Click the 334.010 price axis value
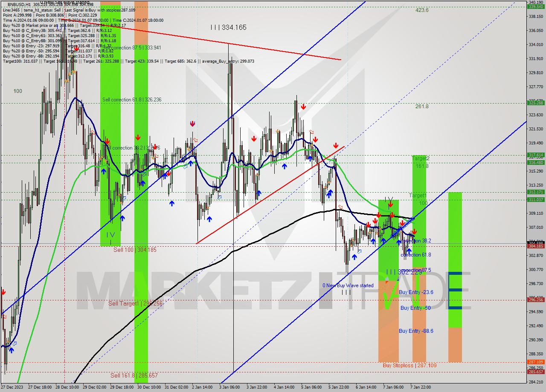 point(536,44)
